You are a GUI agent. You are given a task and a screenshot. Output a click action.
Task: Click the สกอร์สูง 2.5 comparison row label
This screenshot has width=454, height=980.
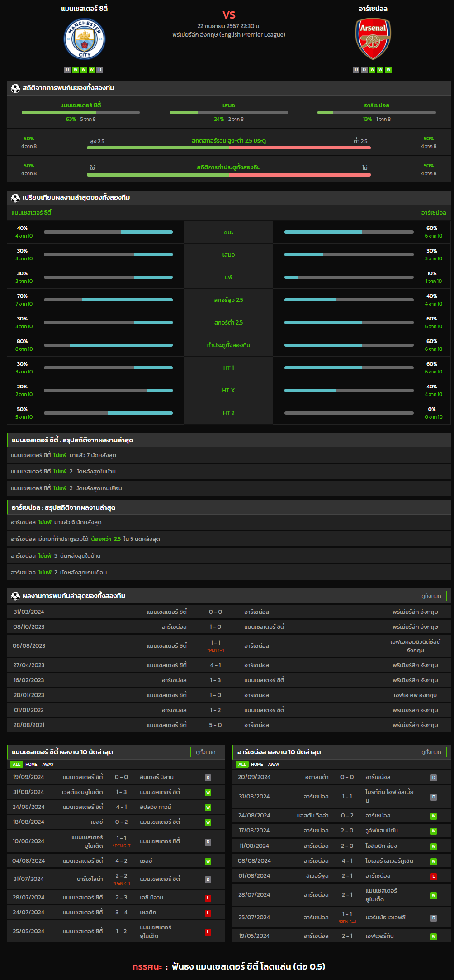click(x=228, y=300)
